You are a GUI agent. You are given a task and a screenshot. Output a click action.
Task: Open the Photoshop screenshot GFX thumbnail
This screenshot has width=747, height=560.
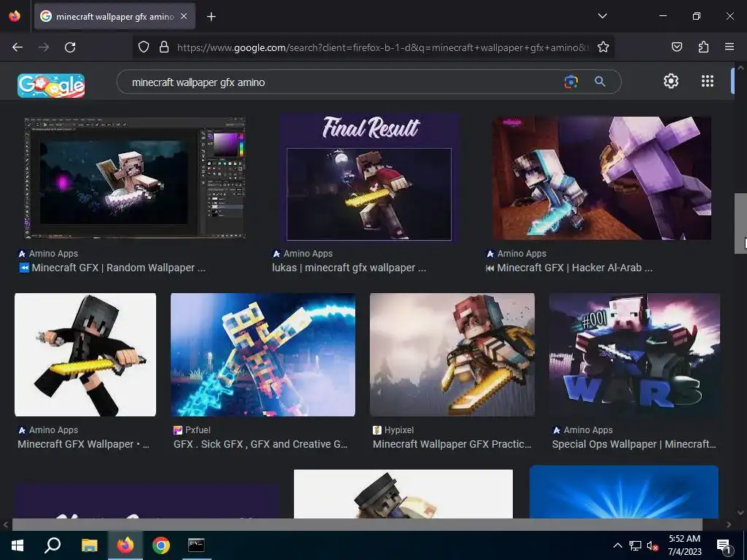tap(135, 178)
